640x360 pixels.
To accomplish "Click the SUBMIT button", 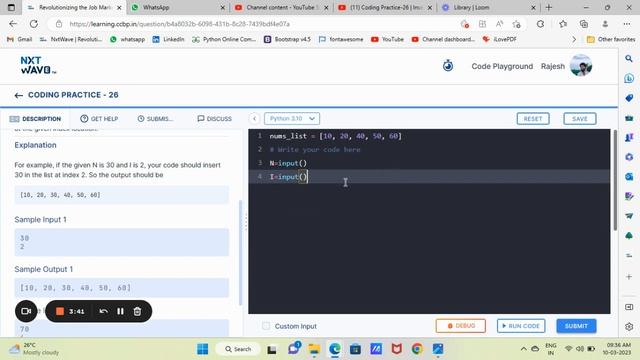I will tap(576, 326).
